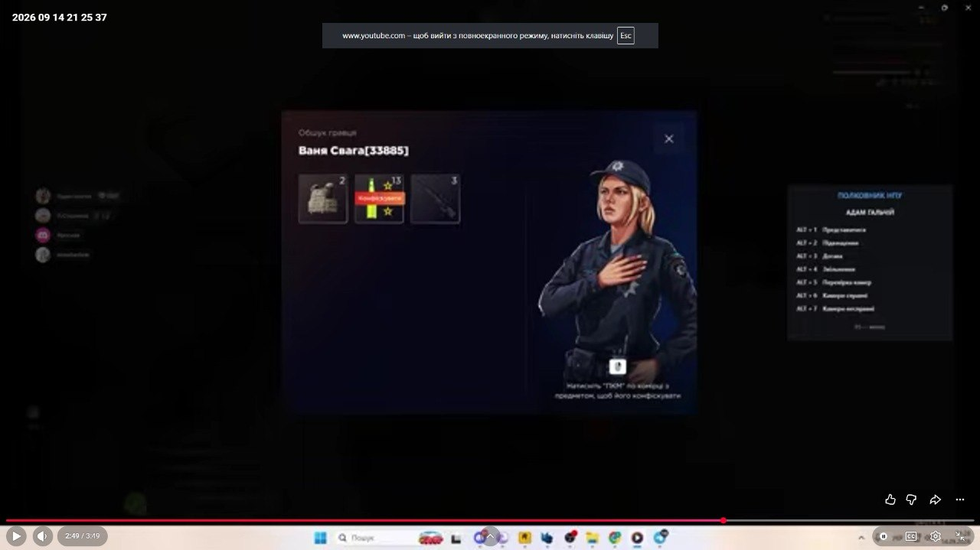
Task: Click the mouse icon hint under officer
Action: (x=618, y=366)
